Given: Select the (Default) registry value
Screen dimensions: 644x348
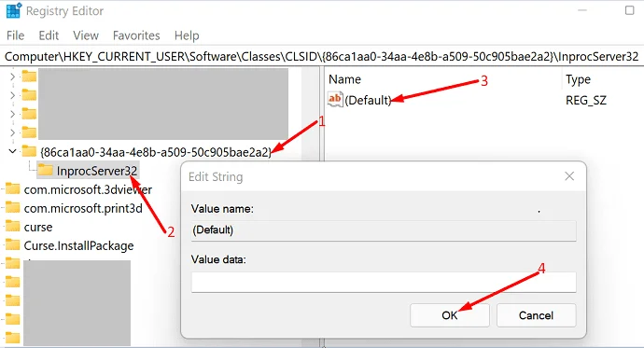Looking at the screenshot, I should (368, 100).
